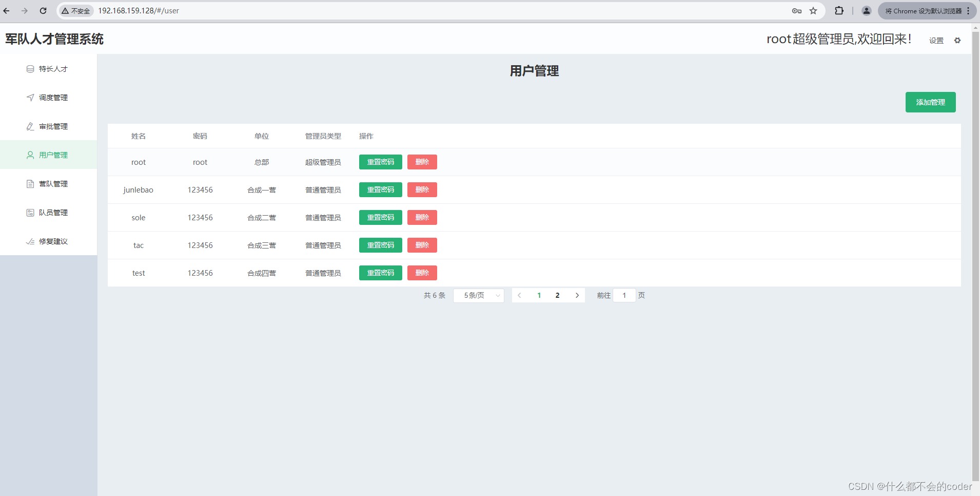Click the 超级管理员 type cell
This screenshot has width=980, height=496.
323,162
